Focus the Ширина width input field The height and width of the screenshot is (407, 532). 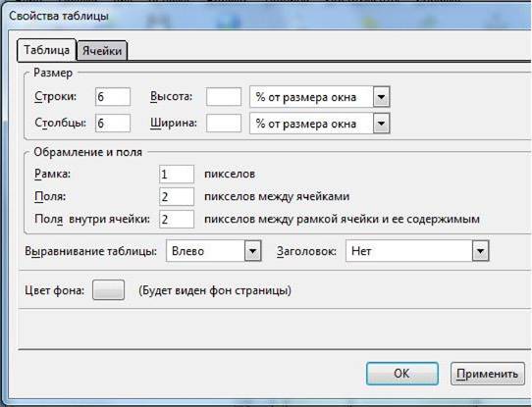click(x=224, y=123)
